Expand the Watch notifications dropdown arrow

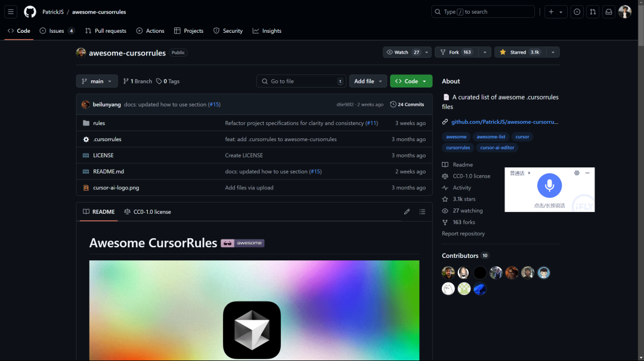pyautogui.click(x=427, y=52)
